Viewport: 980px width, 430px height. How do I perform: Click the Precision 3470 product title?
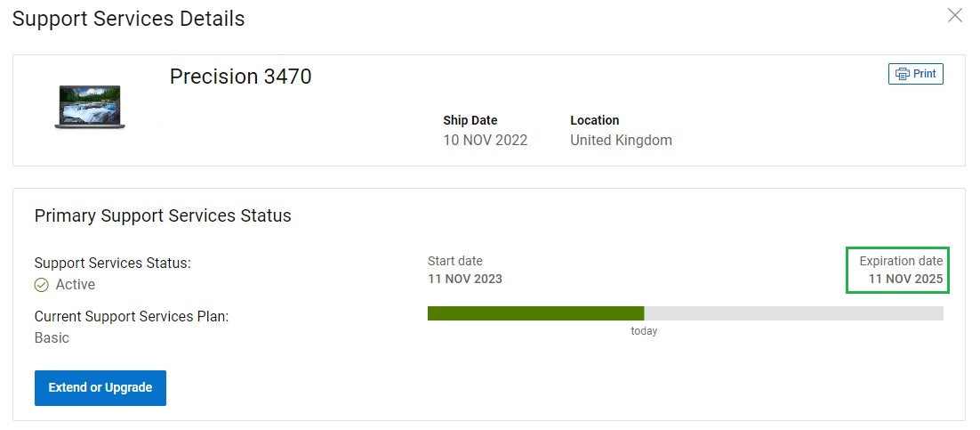pos(241,77)
